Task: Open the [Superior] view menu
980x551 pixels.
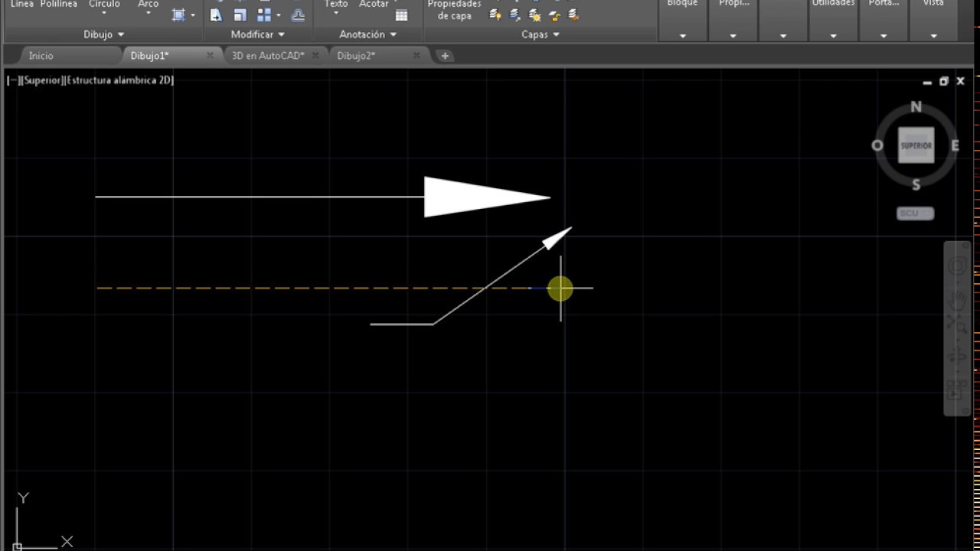Action: 43,80
